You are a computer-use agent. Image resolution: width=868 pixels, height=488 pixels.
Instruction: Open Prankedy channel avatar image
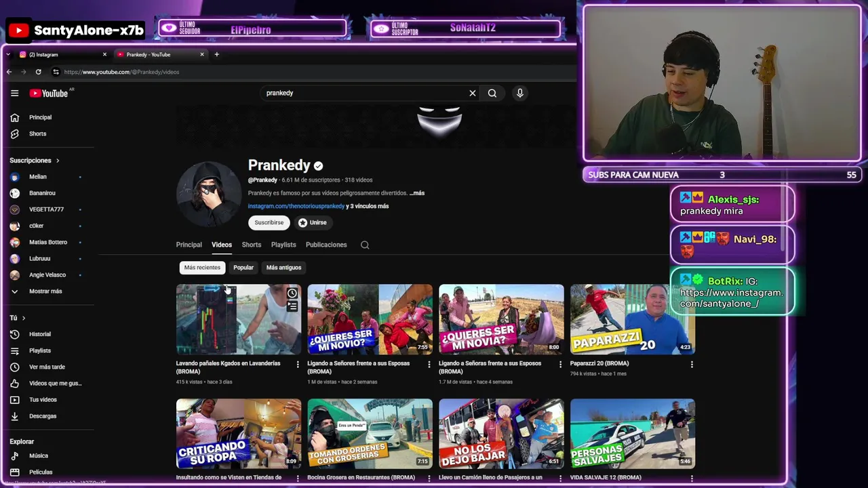[208, 194]
